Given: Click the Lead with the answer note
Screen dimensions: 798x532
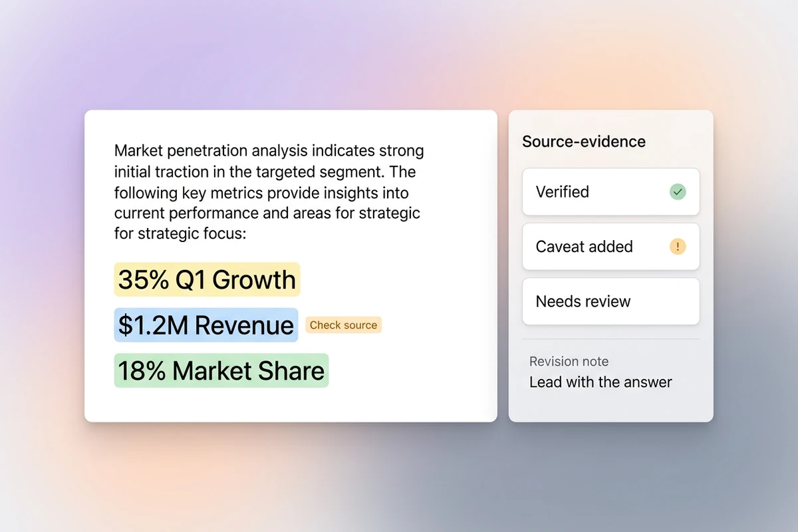Looking at the screenshot, I should (600, 382).
